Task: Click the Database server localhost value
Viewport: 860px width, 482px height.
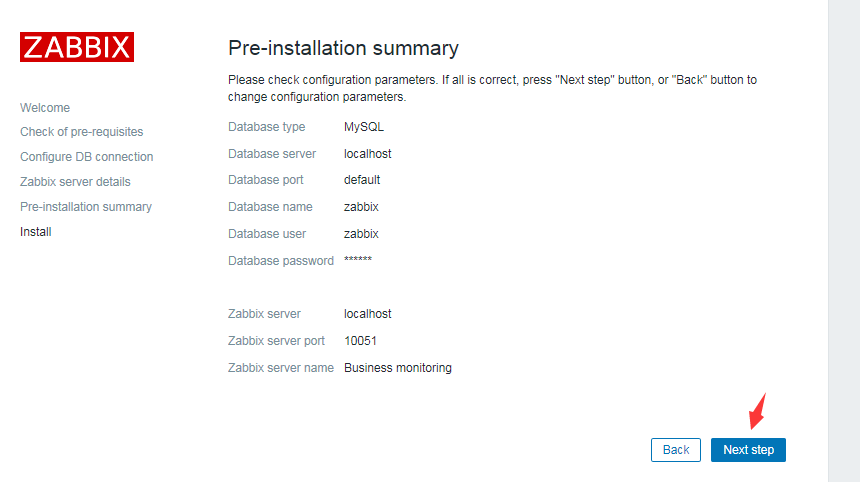Action: [368, 154]
